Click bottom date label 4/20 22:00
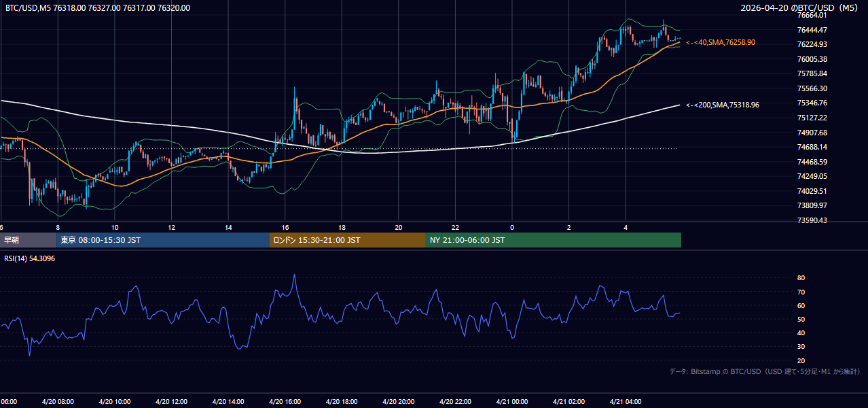Image resolution: width=868 pixels, height=408 pixels. click(x=455, y=402)
